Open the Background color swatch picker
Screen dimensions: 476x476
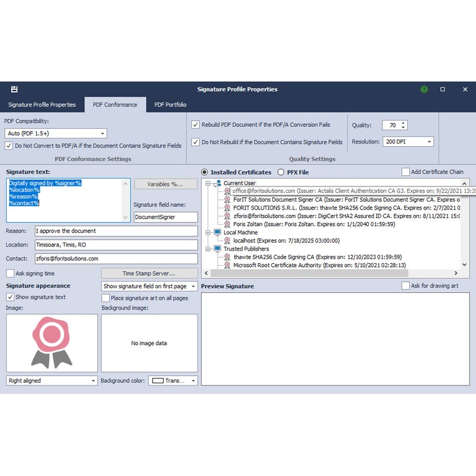(173, 381)
